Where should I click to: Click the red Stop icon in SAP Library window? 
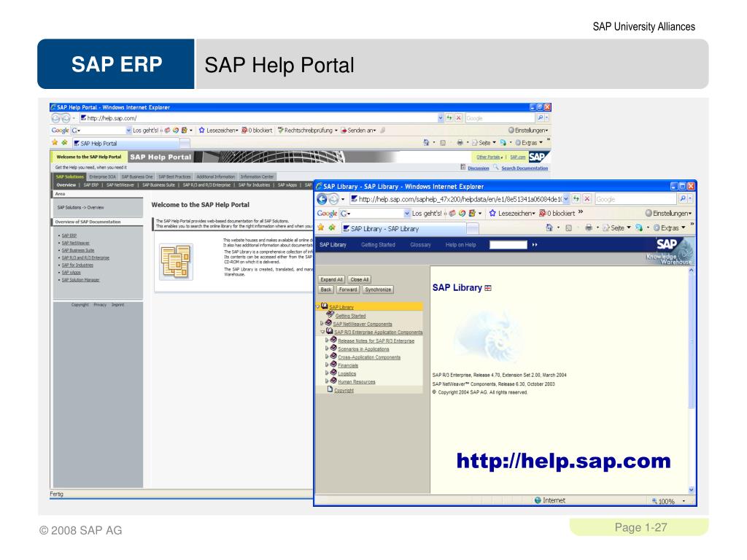(x=587, y=199)
